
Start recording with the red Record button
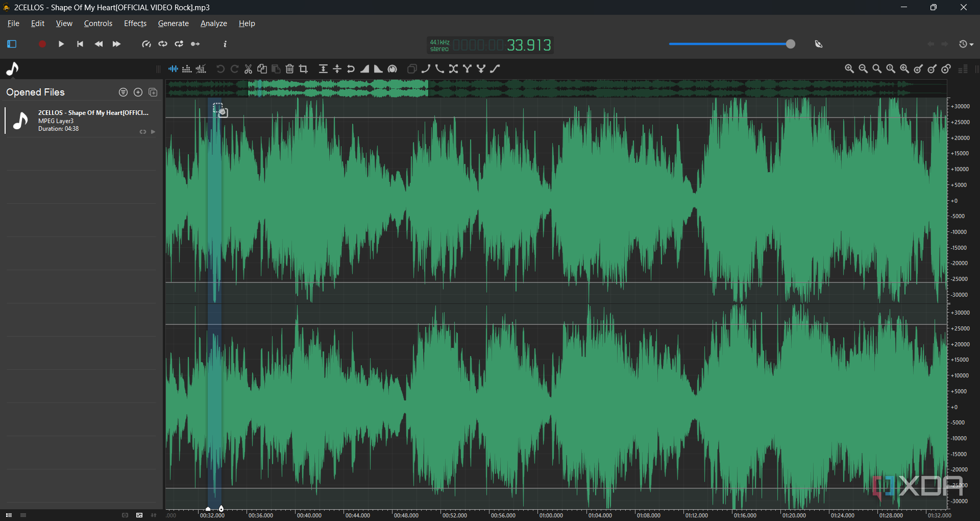(42, 44)
